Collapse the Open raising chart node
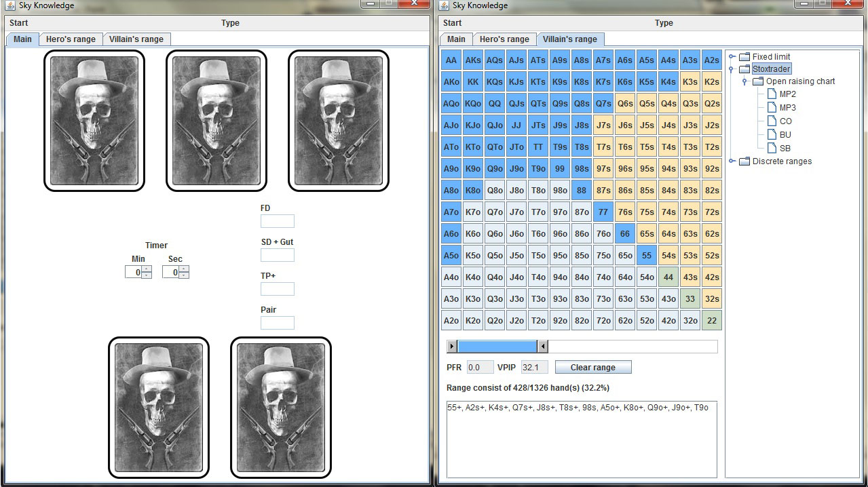Viewport: 868px width, 487px height. coord(744,81)
